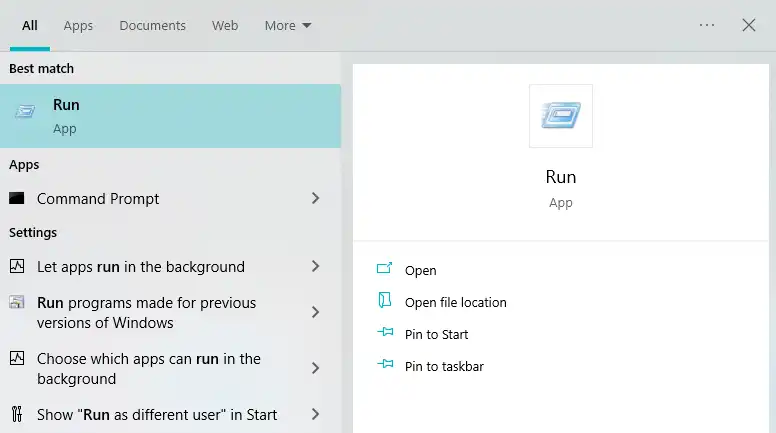Click the Pin to taskbar pin icon
This screenshot has width=776, height=433.
385,366
